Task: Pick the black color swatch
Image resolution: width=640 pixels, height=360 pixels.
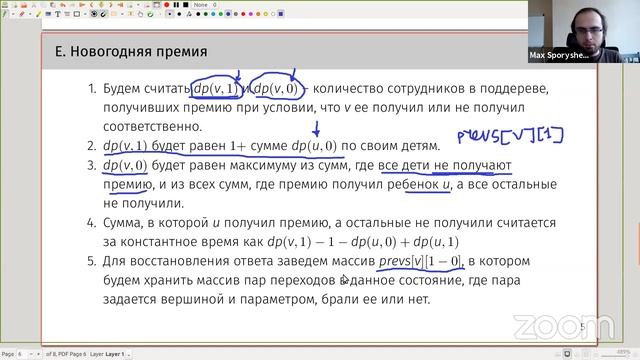Action: click(x=198, y=14)
